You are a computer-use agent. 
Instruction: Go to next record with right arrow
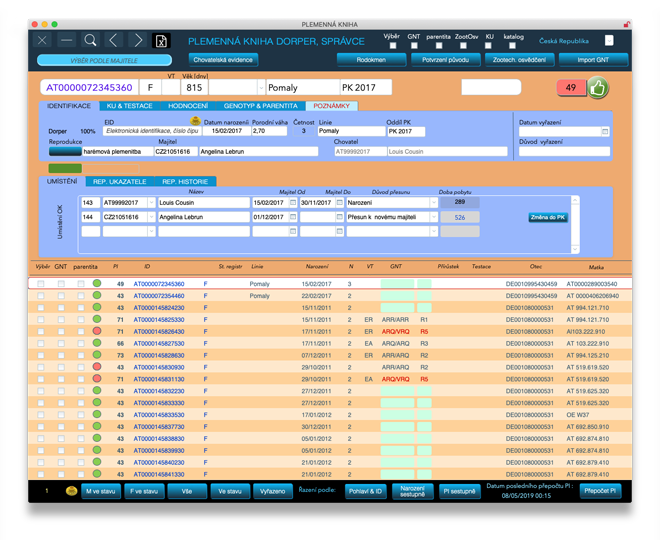[x=138, y=40]
